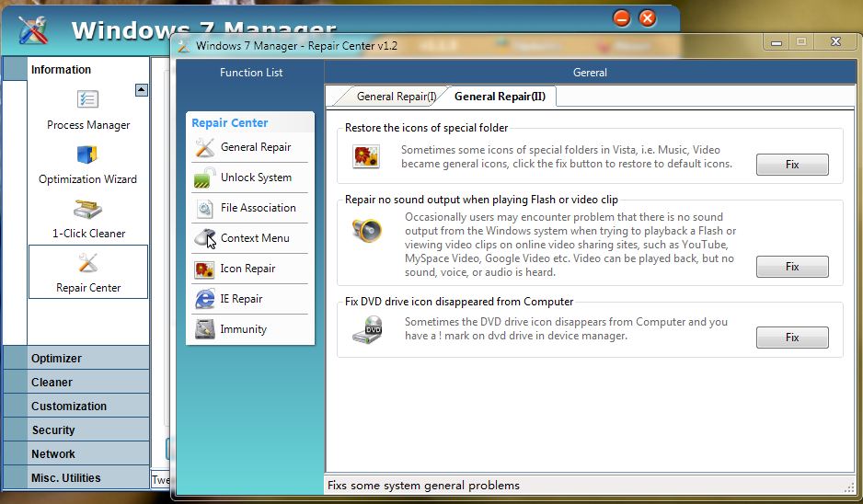Minimize main window with orange round button
863x504 pixels.
(x=621, y=18)
